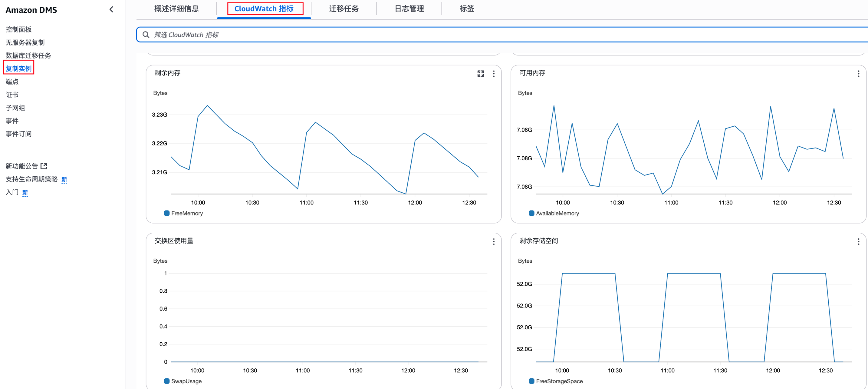Open 数据库迁移任务 in the sidebar
This screenshot has width=868, height=389.
[x=28, y=55]
